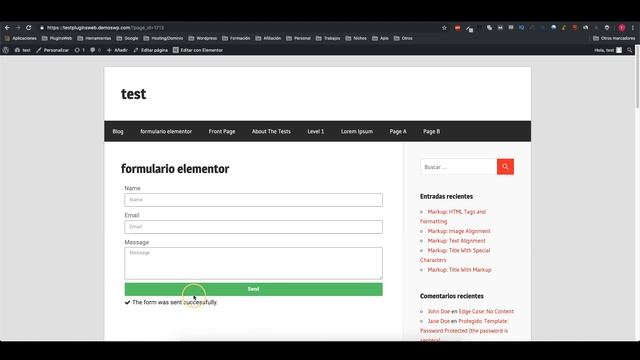
Task: Click the updates icon showing 1
Action: [x=80, y=50]
